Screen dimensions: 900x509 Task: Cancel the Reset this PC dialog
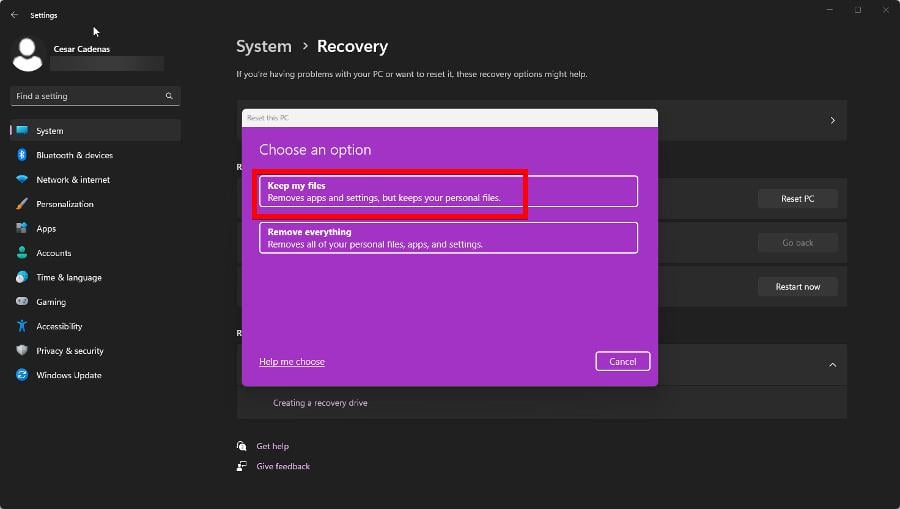623,362
